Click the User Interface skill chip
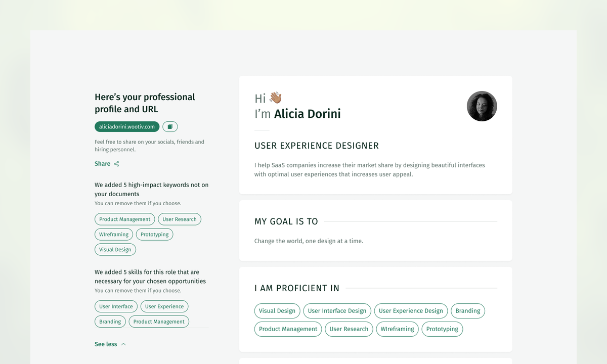 pyautogui.click(x=116, y=306)
